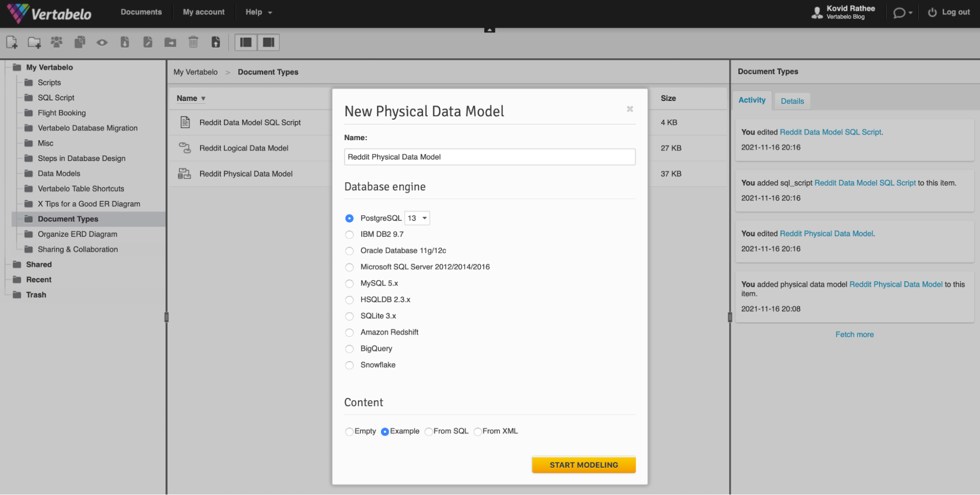The width and height of the screenshot is (980, 495).
Task: Open the My account menu
Action: pyautogui.click(x=204, y=12)
